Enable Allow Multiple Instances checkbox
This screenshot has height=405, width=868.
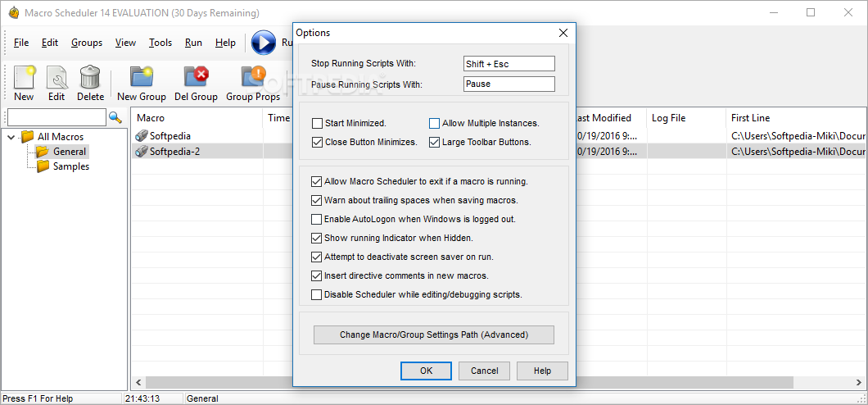pos(435,123)
